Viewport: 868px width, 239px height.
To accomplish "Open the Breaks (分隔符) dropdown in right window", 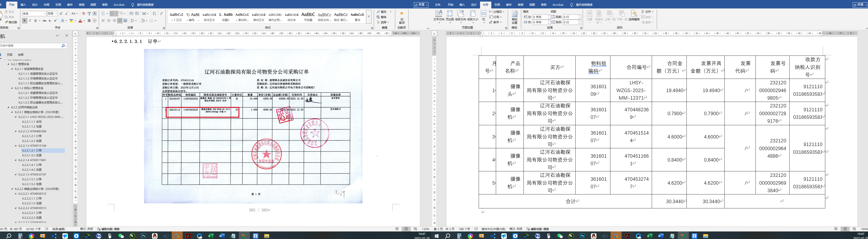I will tap(497, 12).
